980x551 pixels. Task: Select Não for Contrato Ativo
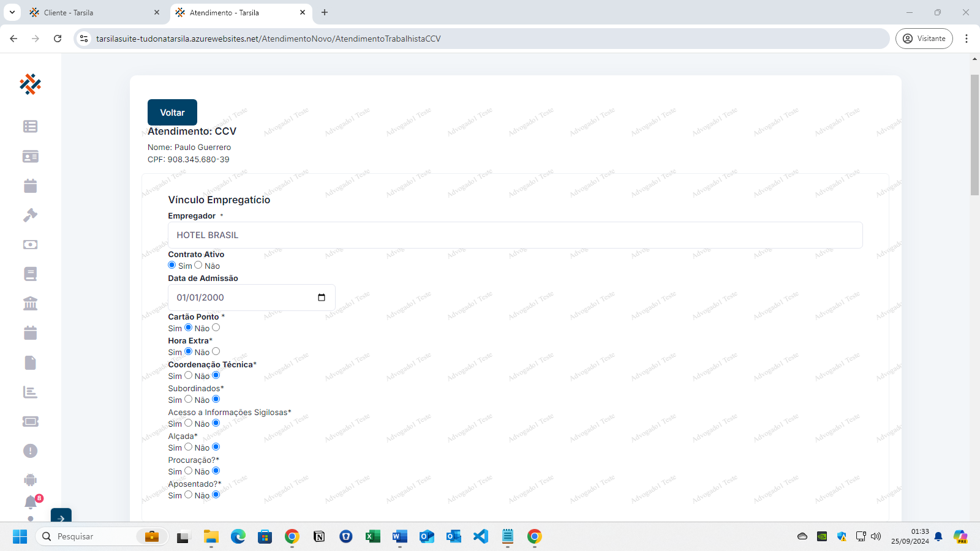198,265
